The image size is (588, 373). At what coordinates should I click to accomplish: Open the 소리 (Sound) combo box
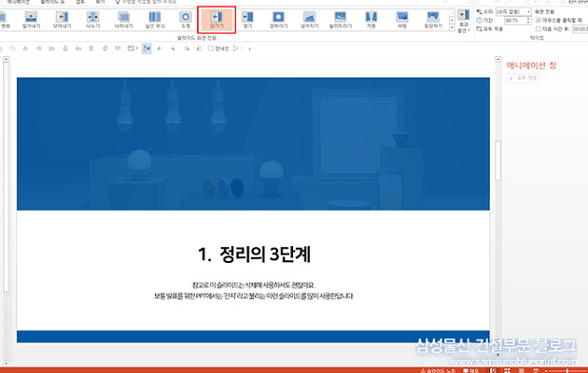[x=513, y=11]
